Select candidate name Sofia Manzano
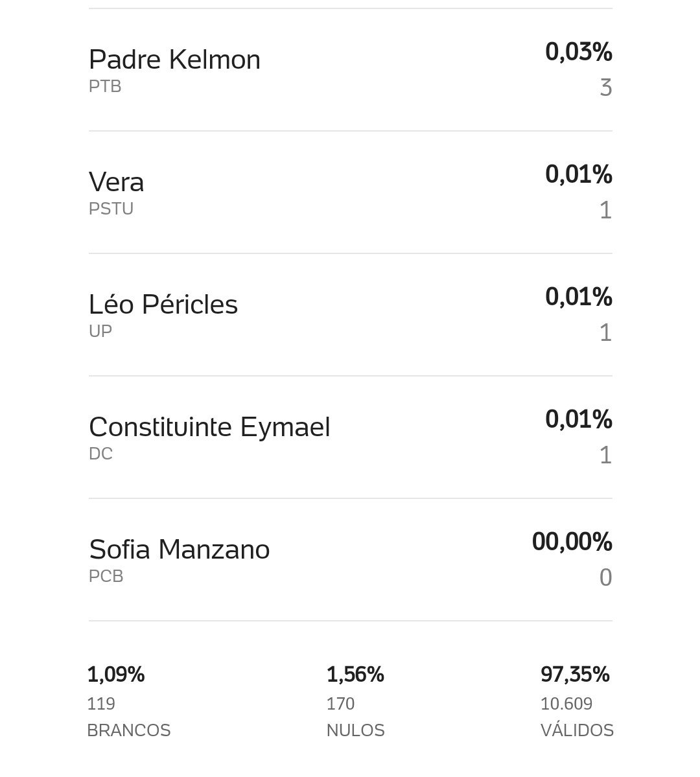 tap(180, 549)
